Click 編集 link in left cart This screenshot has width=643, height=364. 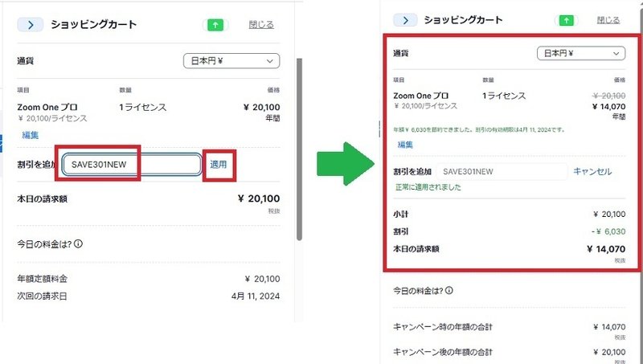tap(31, 135)
